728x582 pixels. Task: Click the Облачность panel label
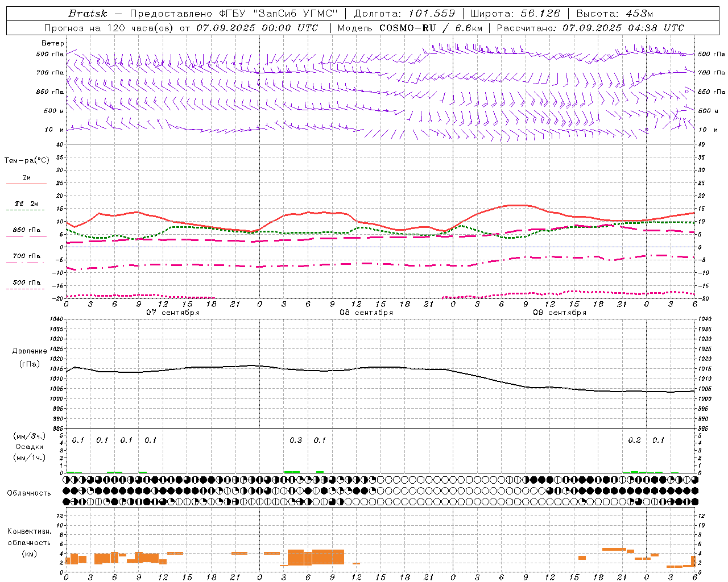(x=29, y=493)
